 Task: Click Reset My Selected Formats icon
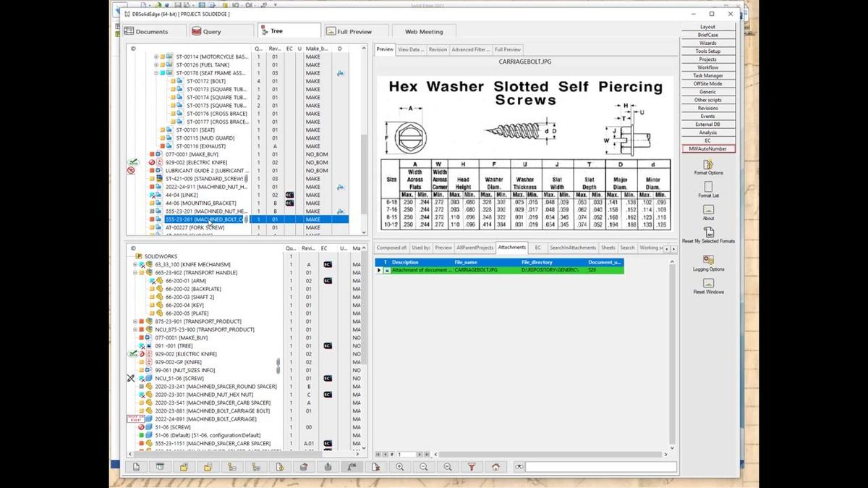pos(708,232)
